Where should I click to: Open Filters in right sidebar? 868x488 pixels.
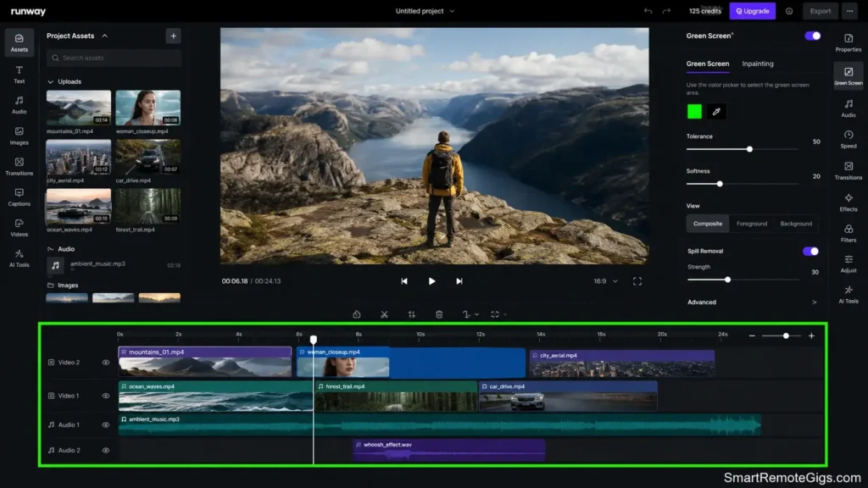pos(848,233)
